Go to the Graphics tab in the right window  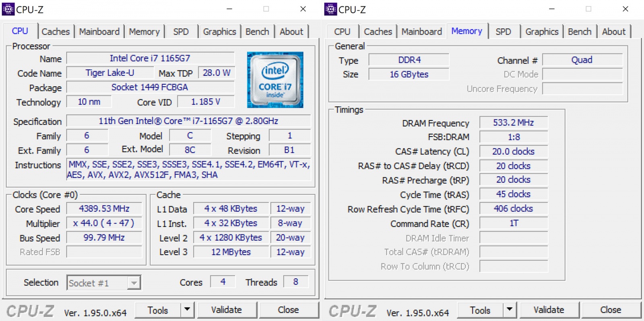point(542,31)
